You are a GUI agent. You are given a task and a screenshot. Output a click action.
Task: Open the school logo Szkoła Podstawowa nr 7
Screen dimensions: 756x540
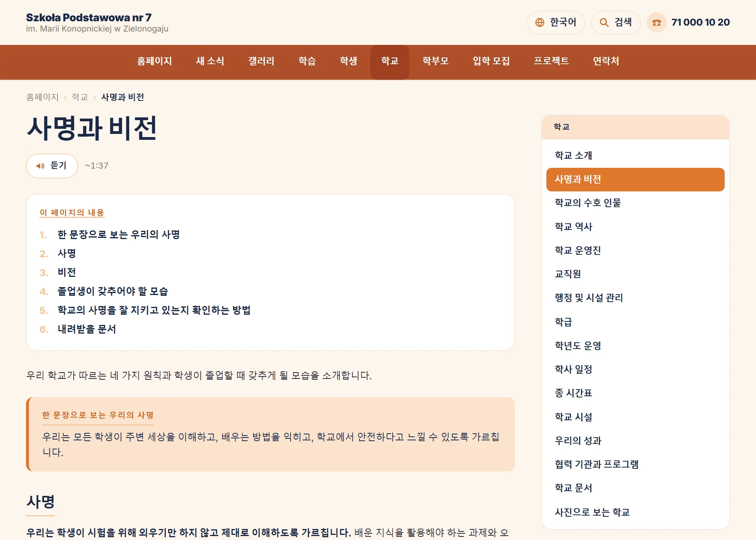coord(97,22)
